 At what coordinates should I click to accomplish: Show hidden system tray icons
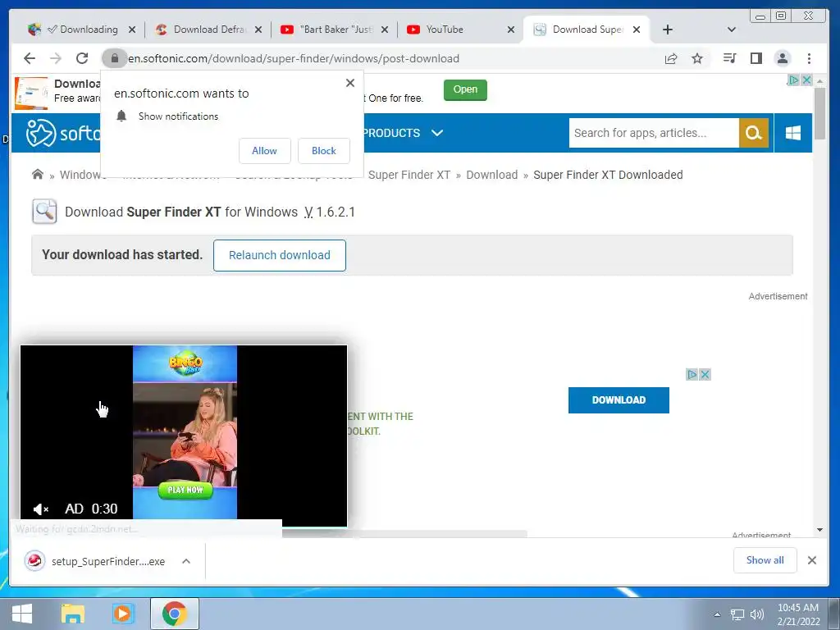[x=717, y=614]
